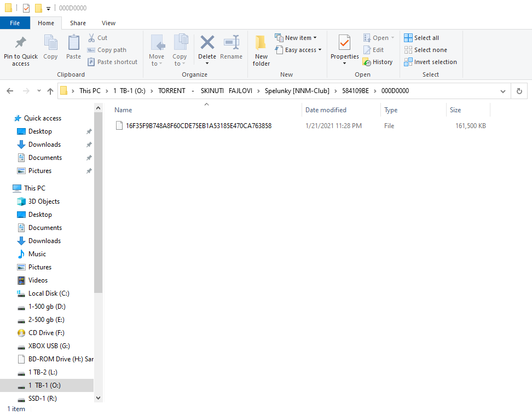
Task: Open CD Drive (F:) in sidebar
Action: [x=46, y=333]
